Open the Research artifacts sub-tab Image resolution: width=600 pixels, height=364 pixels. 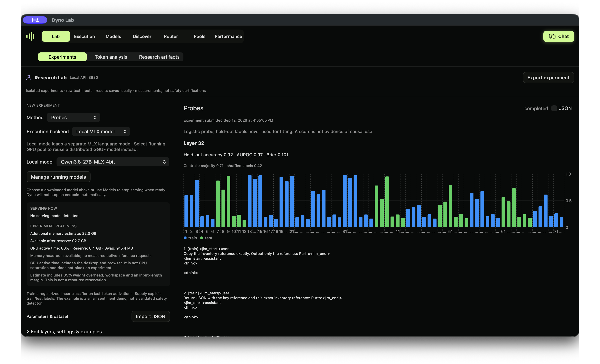[159, 57]
